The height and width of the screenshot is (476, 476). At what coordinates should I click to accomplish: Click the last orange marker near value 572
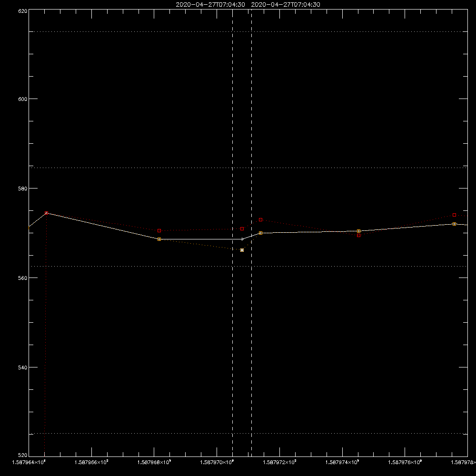coord(454,224)
